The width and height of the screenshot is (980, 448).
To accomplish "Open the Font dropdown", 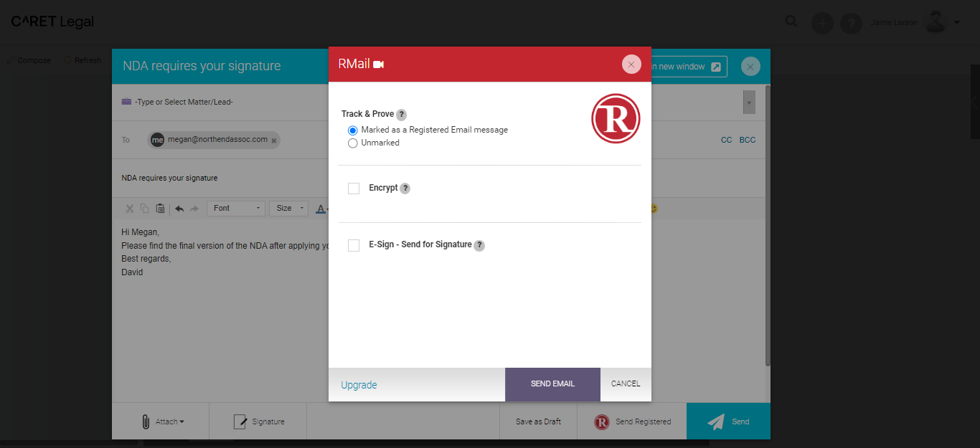I will point(236,209).
